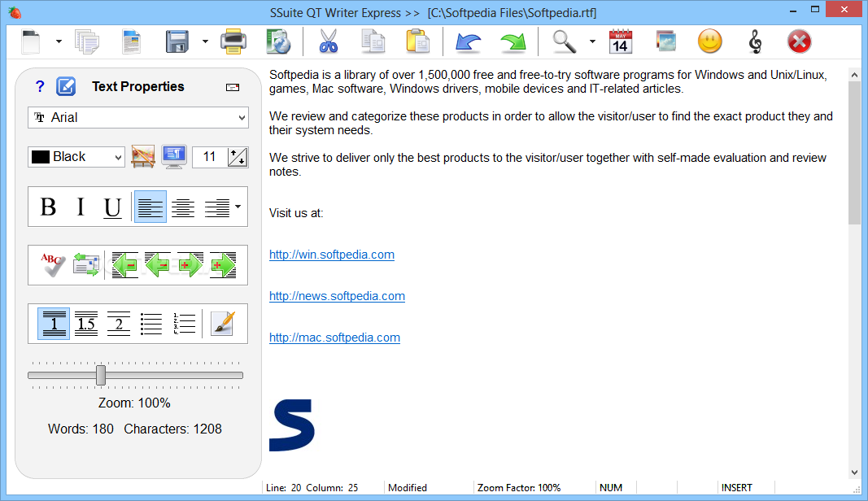Viewport: 868px width, 501px height.
Task: Click the blue text page document icon
Action: pyautogui.click(x=131, y=42)
